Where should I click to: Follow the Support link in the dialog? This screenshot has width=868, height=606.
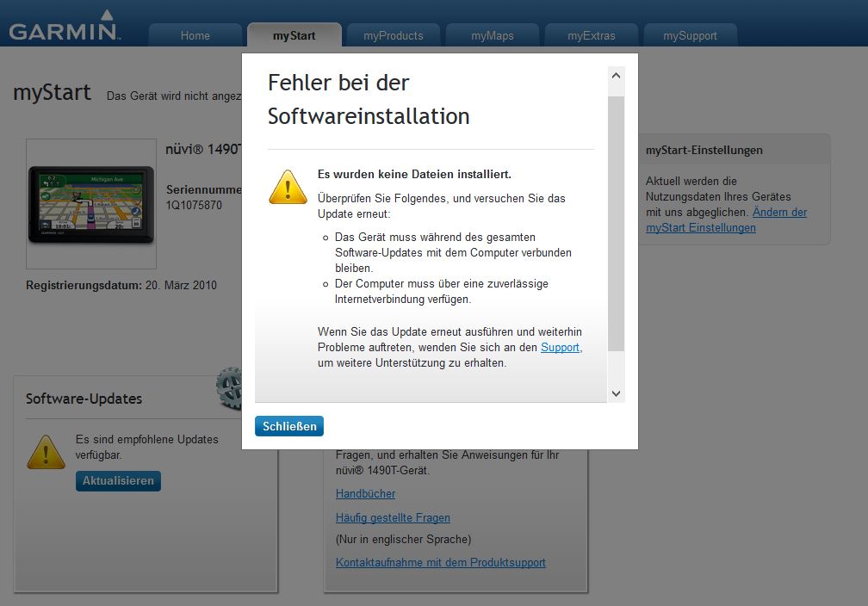pyautogui.click(x=560, y=348)
